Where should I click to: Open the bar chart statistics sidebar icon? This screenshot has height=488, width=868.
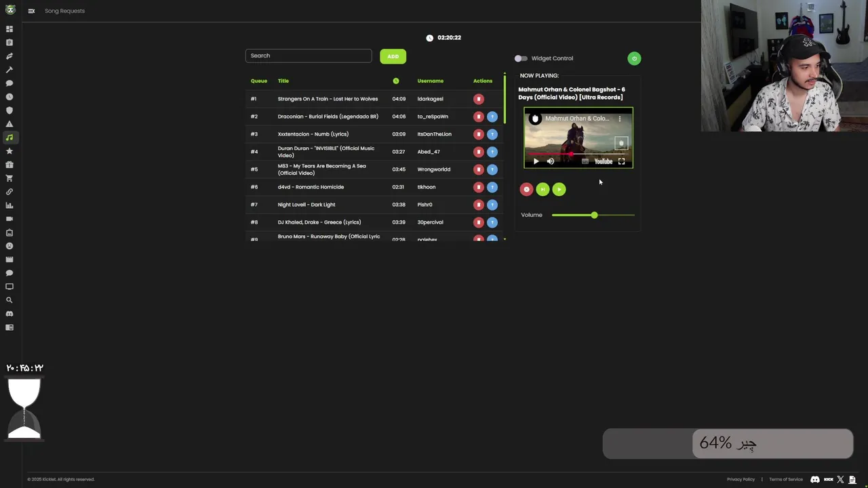click(9, 205)
